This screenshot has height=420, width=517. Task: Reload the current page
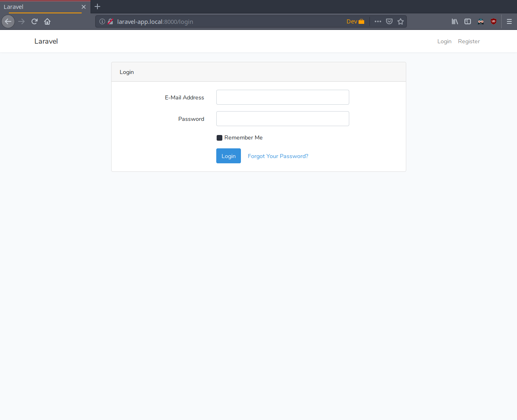tap(34, 21)
